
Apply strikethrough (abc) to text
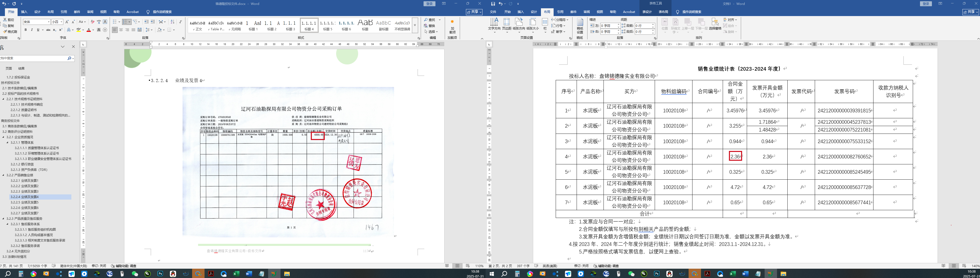pyautogui.click(x=48, y=30)
